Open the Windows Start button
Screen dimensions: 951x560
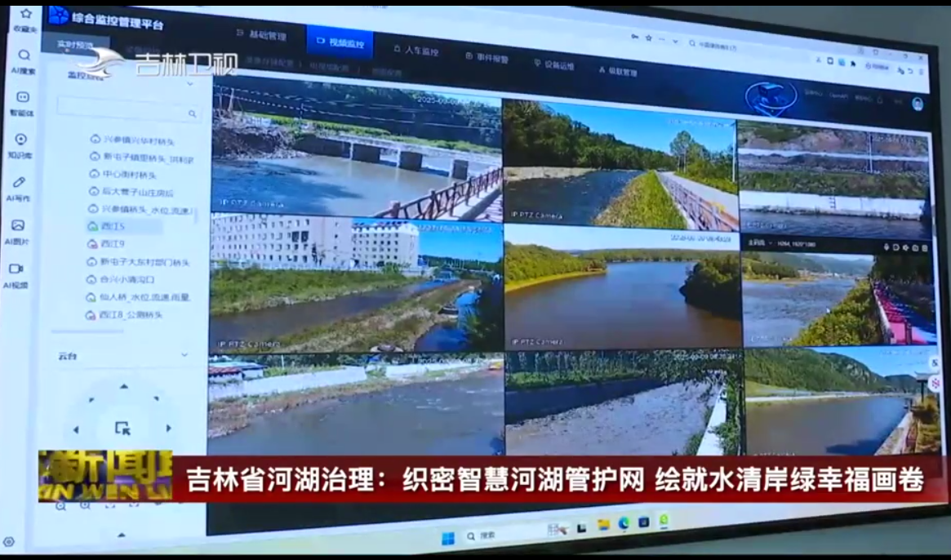pyautogui.click(x=447, y=538)
